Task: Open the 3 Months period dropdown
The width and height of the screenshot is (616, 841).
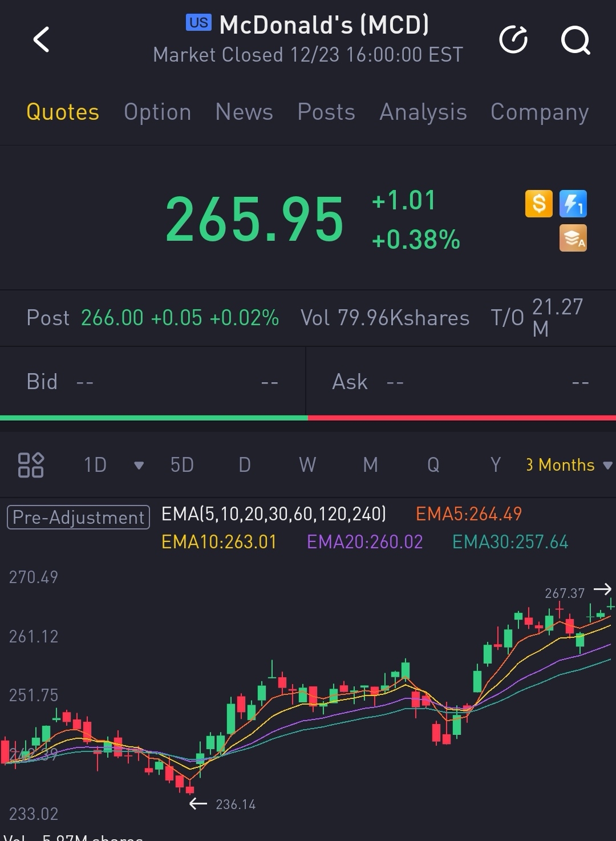Action: 569,465
